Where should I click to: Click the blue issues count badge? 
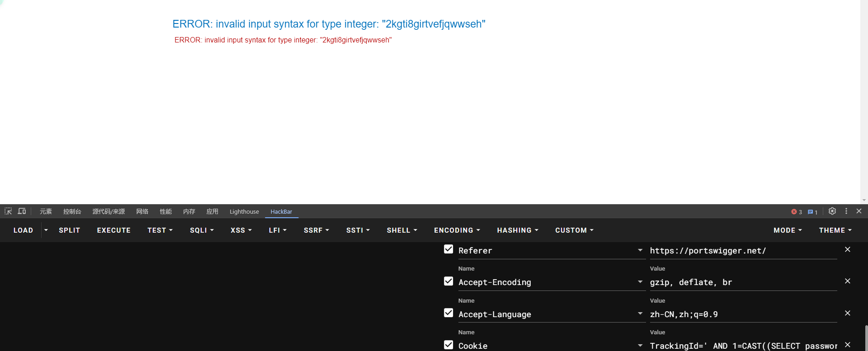click(x=813, y=212)
